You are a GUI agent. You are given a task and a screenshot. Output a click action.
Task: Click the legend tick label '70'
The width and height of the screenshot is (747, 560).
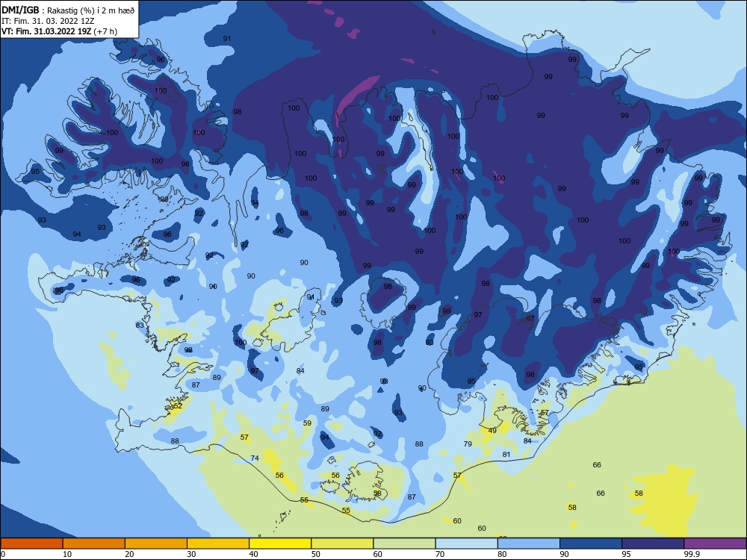click(440, 554)
